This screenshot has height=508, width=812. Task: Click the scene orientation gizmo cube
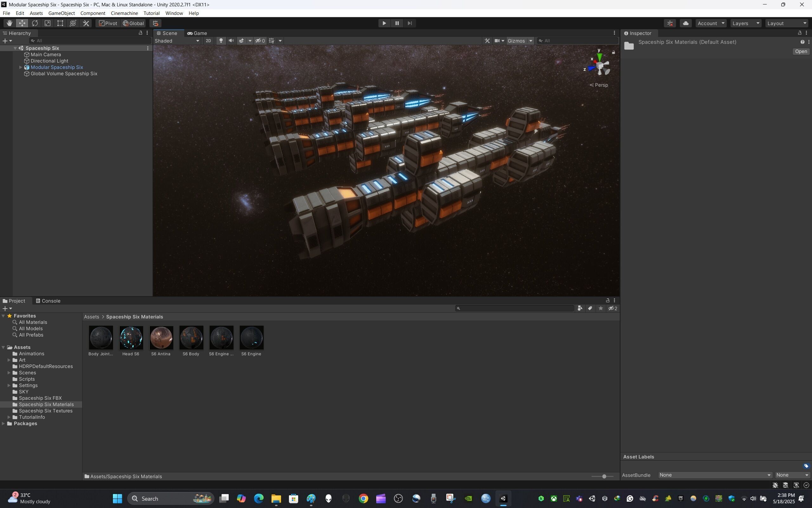(x=600, y=66)
